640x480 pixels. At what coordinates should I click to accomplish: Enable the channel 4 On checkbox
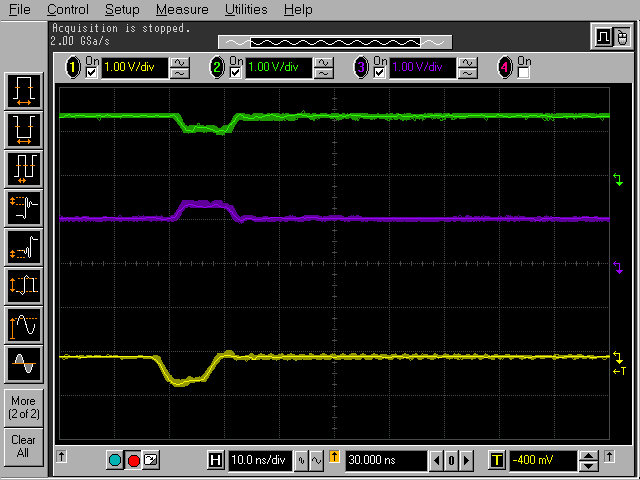click(523, 73)
